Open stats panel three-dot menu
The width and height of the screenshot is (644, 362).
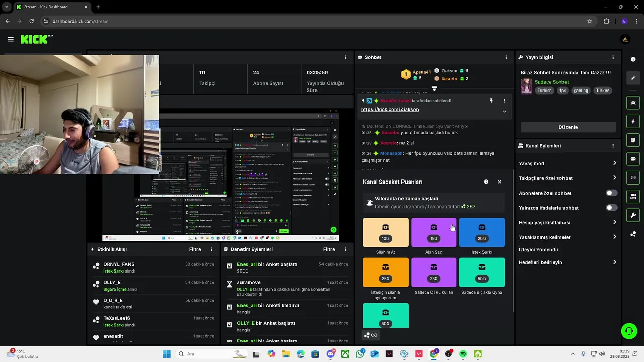point(345,57)
